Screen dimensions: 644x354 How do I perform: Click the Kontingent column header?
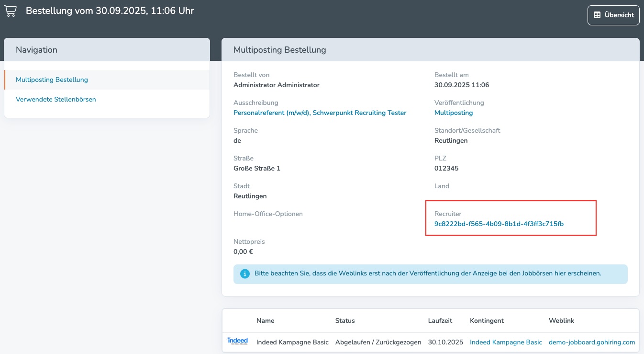point(487,320)
